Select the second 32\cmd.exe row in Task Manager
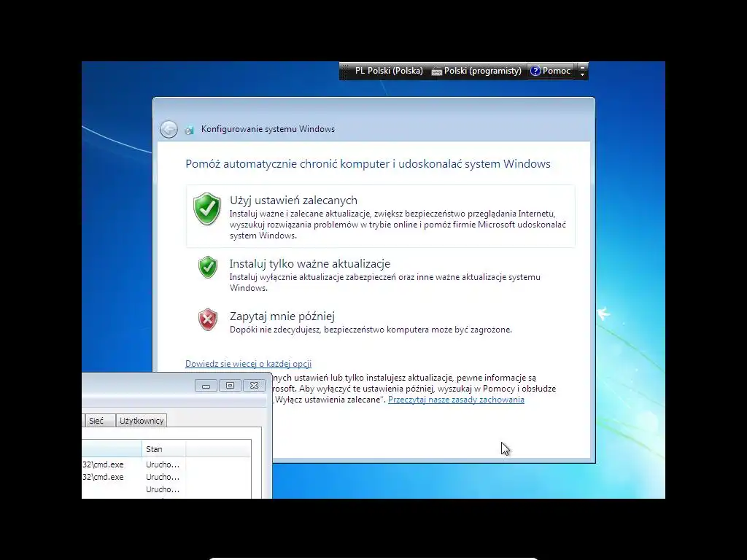This screenshot has height=560, width=747. coord(166,477)
